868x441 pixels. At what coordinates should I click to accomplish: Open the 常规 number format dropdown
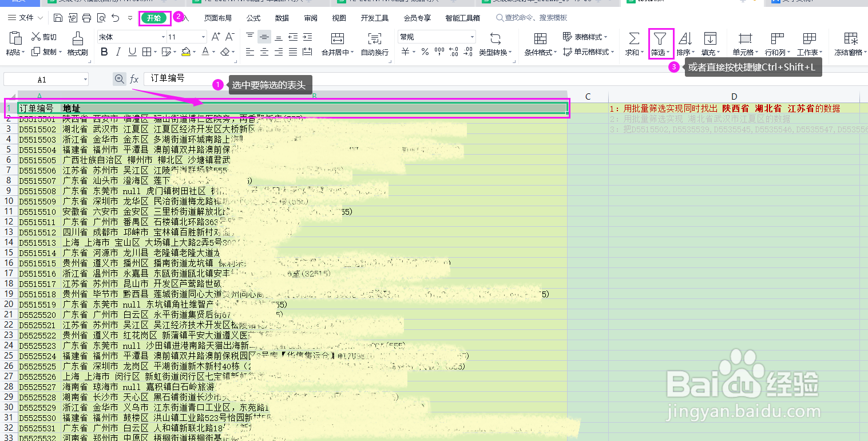point(472,37)
